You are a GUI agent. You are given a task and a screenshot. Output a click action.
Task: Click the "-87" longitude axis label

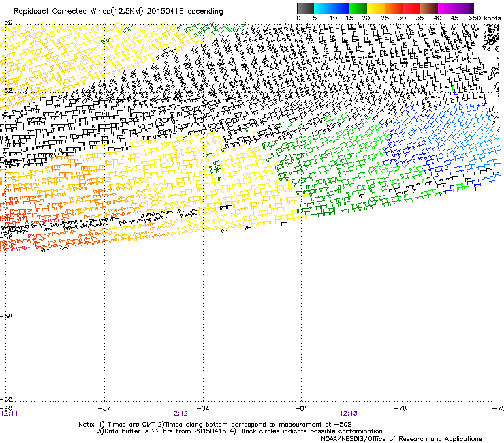click(x=104, y=408)
